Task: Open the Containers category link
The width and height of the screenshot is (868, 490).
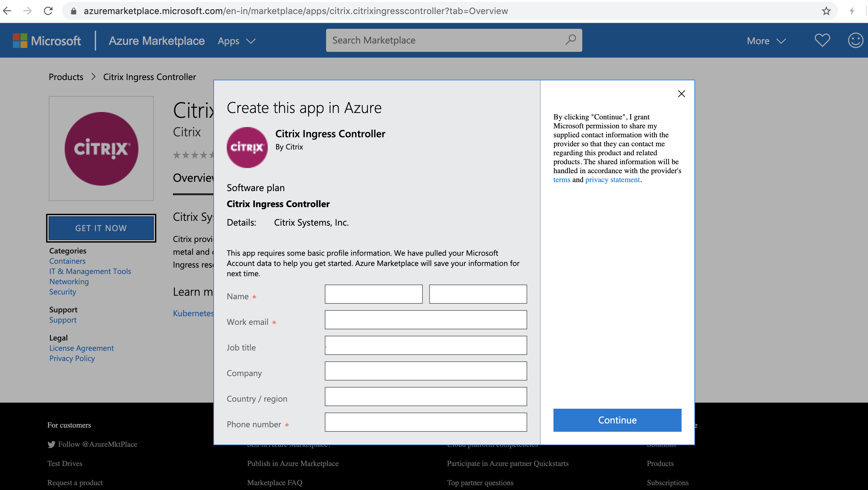Action: point(67,261)
